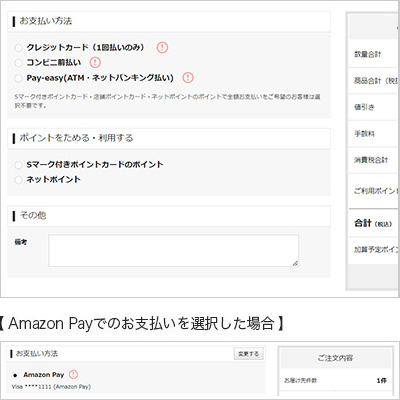400x400 pixels.
Task: Click the 合計 (税込) row
Action: 374,223
